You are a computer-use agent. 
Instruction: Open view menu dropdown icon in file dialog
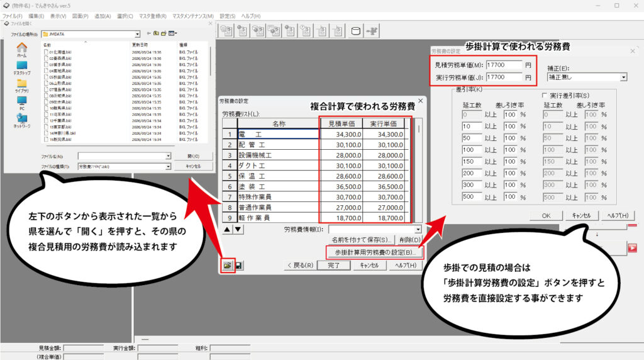(x=172, y=34)
